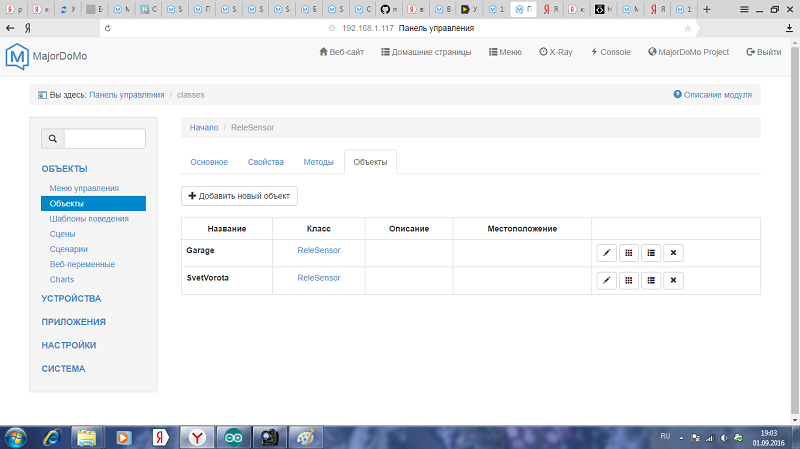Open the GitHub browser tab

(x=389, y=9)
